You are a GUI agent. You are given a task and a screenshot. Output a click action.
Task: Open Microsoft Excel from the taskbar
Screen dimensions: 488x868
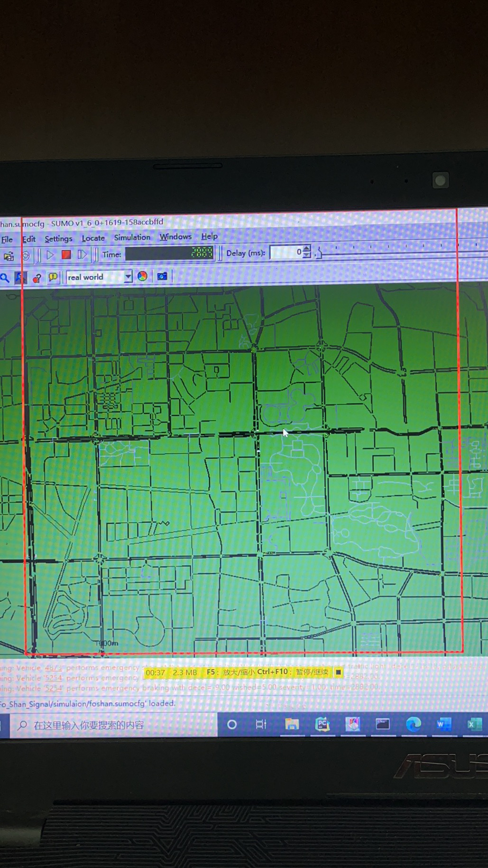pyautogui.click(x=474, y=724)
